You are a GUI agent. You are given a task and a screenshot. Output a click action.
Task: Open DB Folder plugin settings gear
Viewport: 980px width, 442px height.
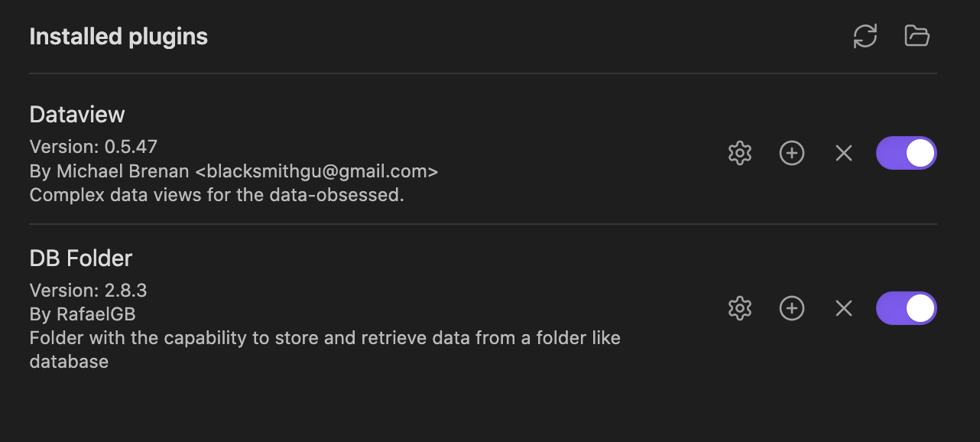pos(739,308)
